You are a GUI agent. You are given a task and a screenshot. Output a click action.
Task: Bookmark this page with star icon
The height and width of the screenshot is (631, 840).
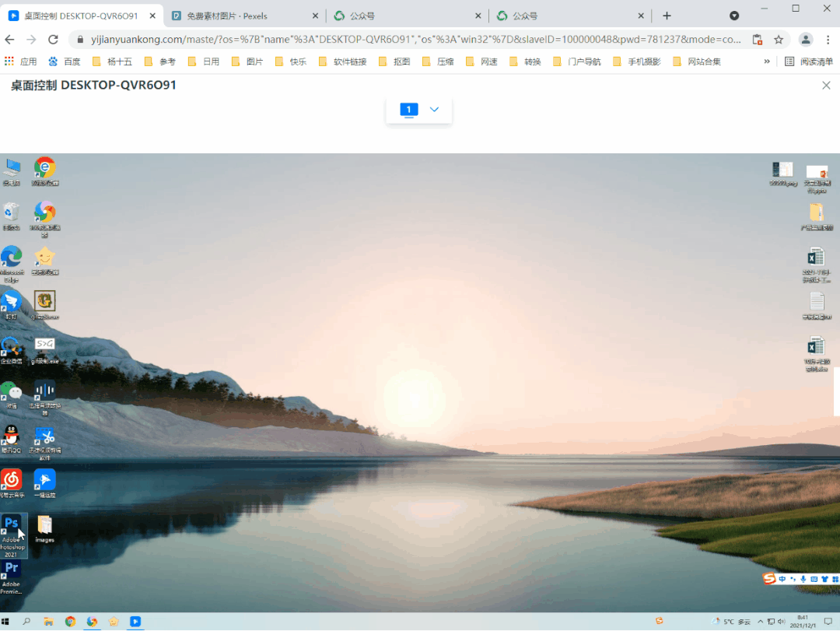[x=779, y=40]
